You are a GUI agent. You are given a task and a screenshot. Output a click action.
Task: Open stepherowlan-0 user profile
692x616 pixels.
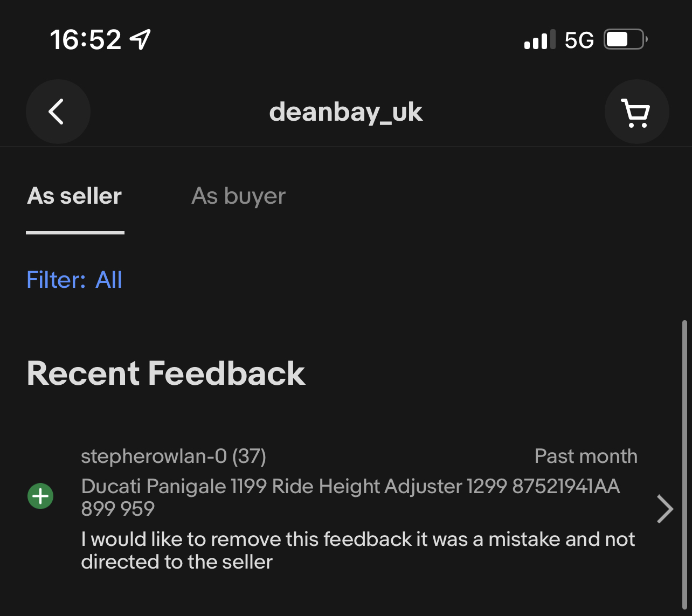(x=154, y=456)
